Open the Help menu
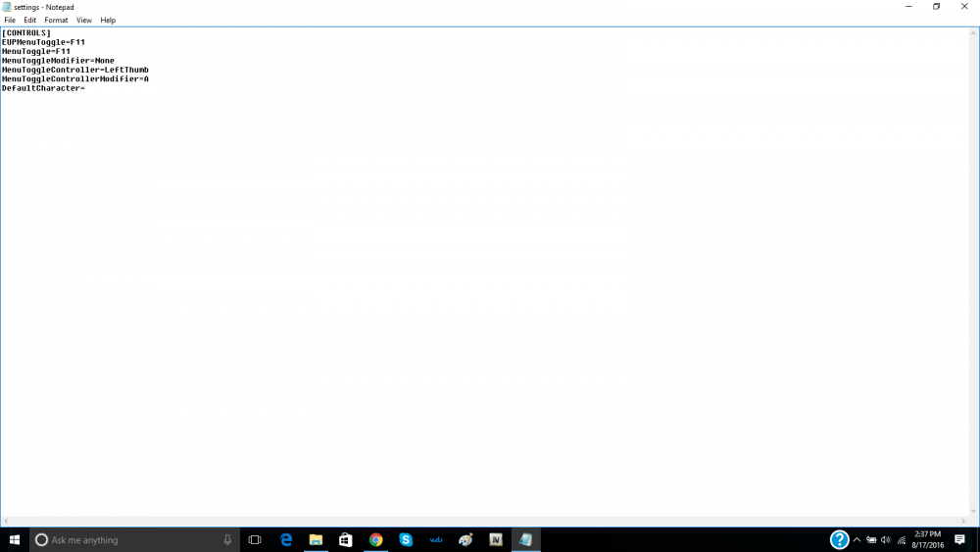Image resolution: width=980 pixels, height=552 pixels. coord(108,20)
